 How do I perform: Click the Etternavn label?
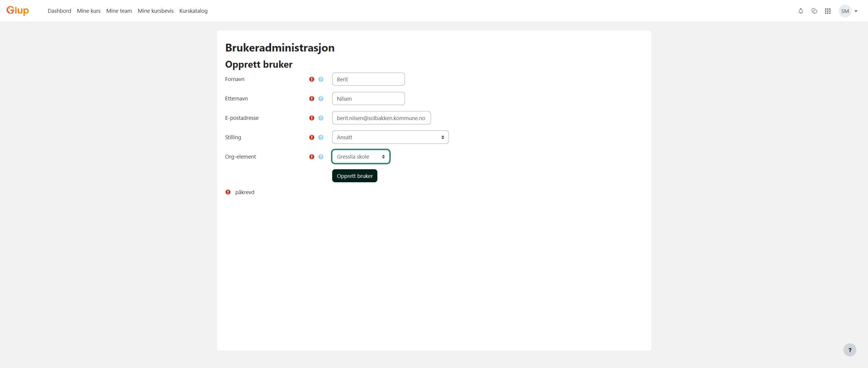point(236,99)
